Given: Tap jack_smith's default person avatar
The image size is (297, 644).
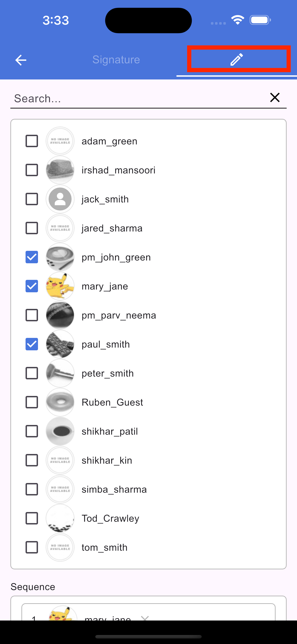Looking at the screenshot, I should coord(60,199).
